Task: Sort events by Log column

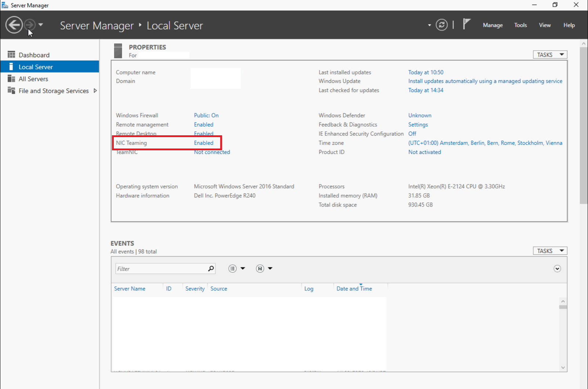Action: point(309,289)
